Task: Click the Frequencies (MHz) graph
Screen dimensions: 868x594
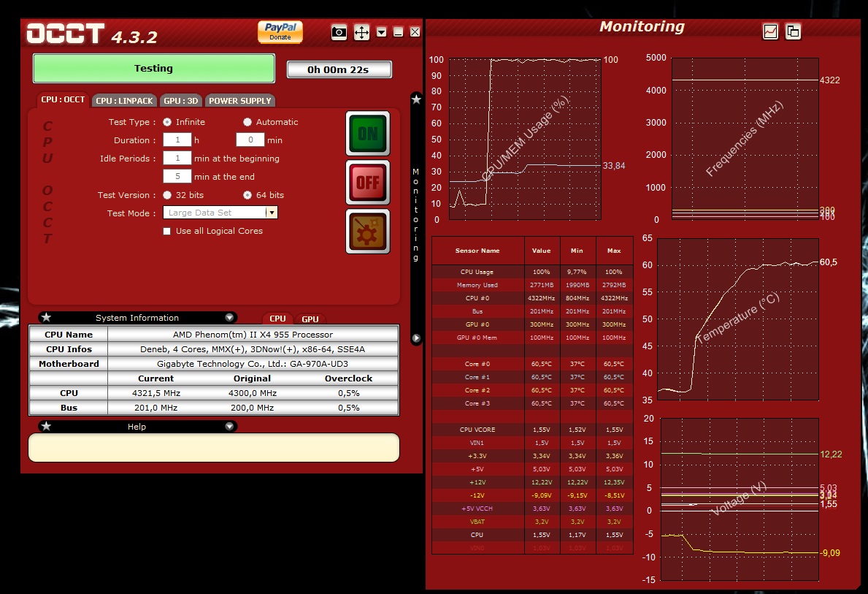Action: (x=745, y=139)
